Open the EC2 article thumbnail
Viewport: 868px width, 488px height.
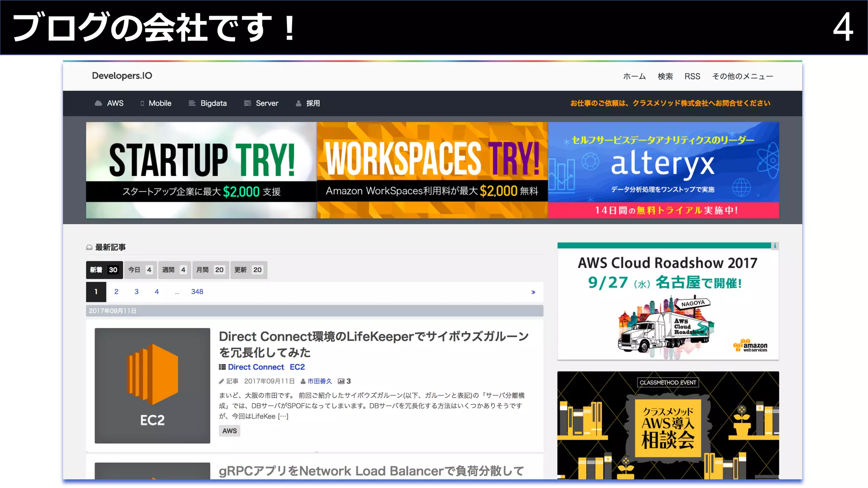tap(153, 386)
